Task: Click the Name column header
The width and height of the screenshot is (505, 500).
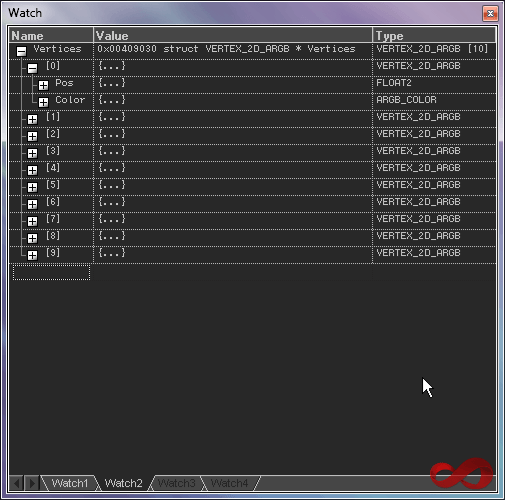Action: [x=51, y=35]
